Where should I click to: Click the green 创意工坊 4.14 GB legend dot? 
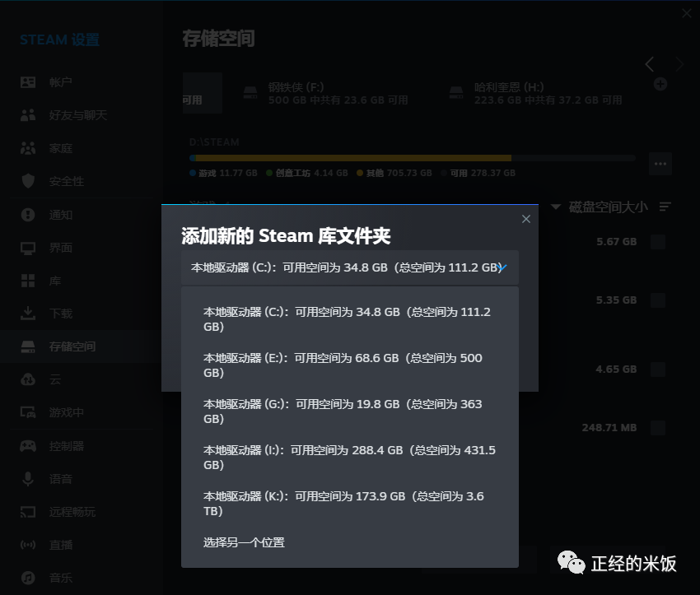click(x=269, y=173)
